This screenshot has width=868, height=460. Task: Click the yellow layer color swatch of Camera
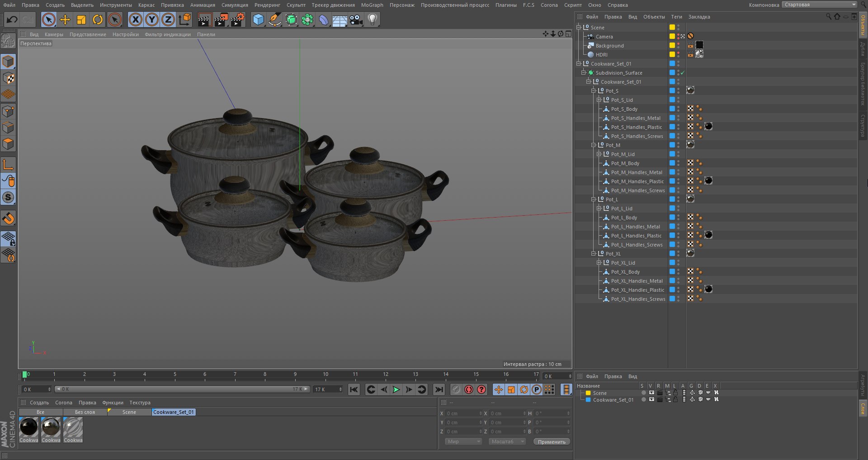(x=672, y=36)
